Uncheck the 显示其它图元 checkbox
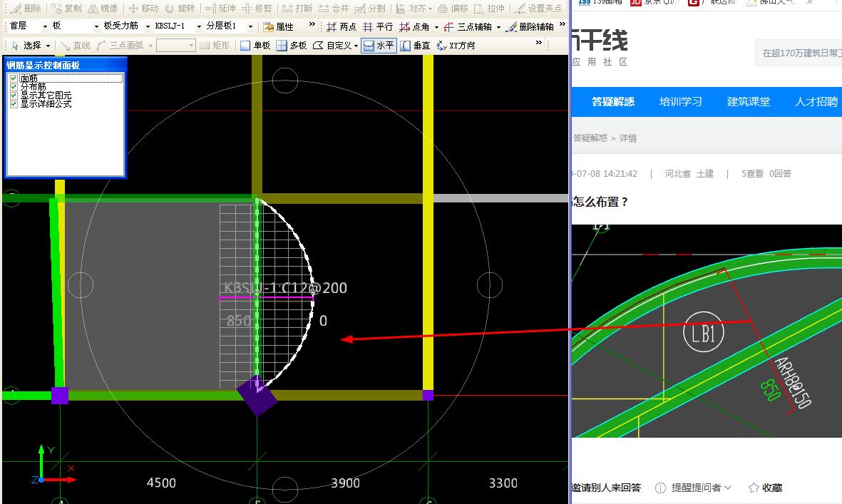This screenshot has height=504, width=842. [x=14, y=96]
